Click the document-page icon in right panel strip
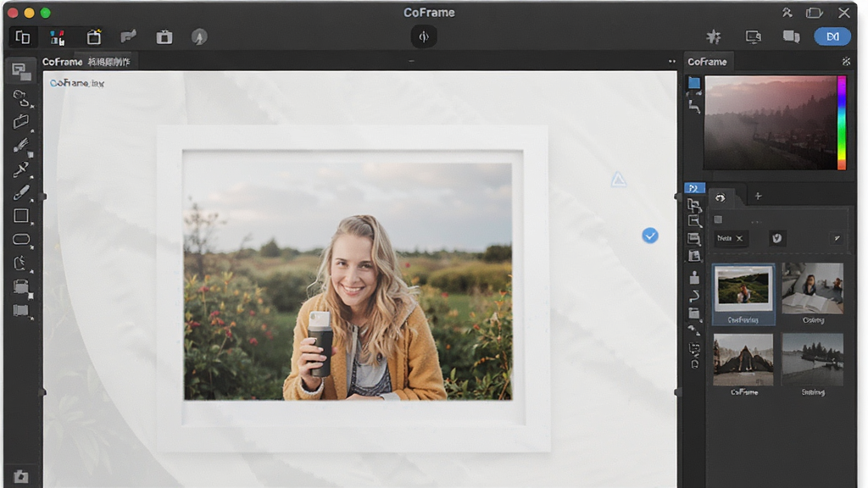Screen dimensions: 868x488 pyautogui.click(x=694, y=256)
